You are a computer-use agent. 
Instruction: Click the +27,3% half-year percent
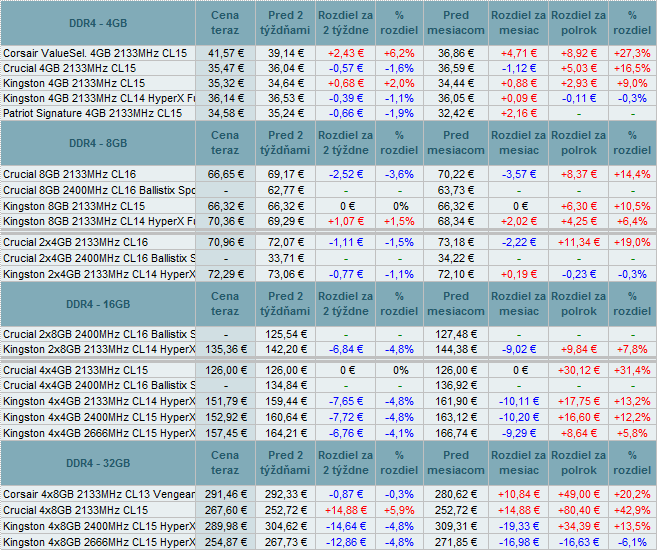(x=633, y=53)
